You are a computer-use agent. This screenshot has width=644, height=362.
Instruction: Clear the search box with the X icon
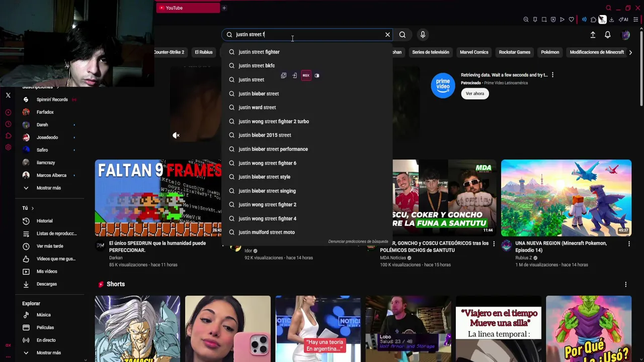(387, 35)
